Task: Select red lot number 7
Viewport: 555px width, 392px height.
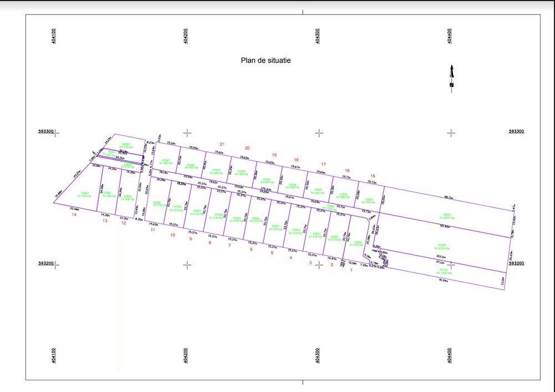Action: [x=230, y=245]
